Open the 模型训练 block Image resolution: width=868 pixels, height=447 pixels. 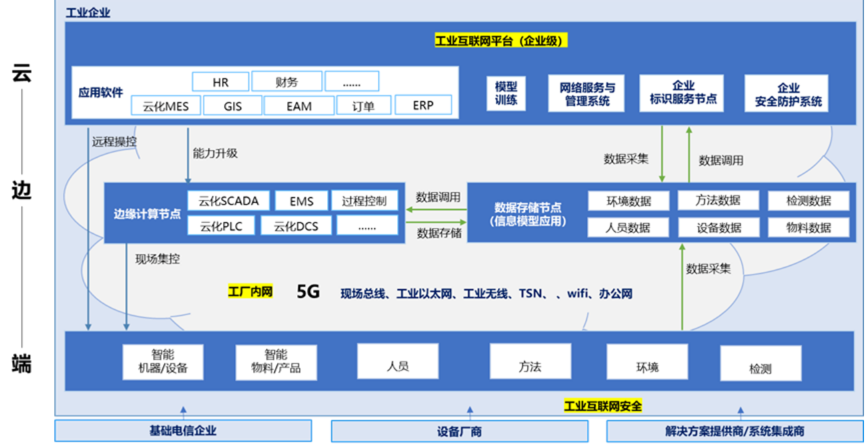[x=505, y=93]
